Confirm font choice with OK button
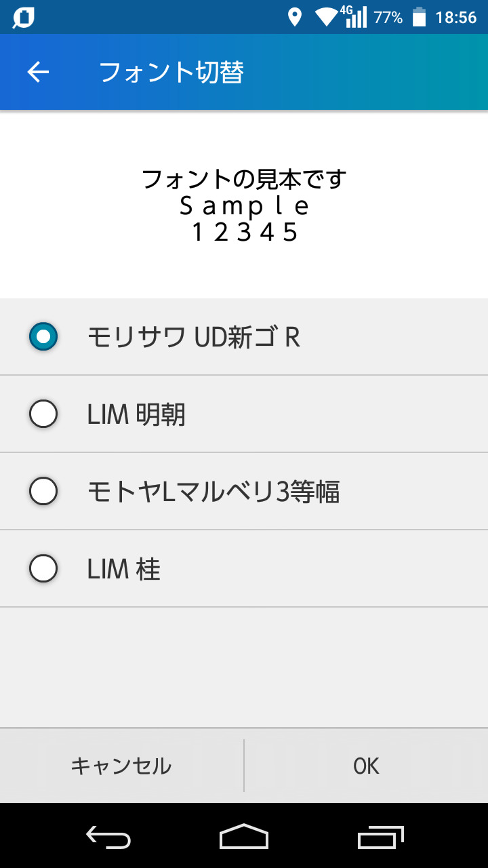The width and height of the screenshot is (488, 868). coord(366,766)
